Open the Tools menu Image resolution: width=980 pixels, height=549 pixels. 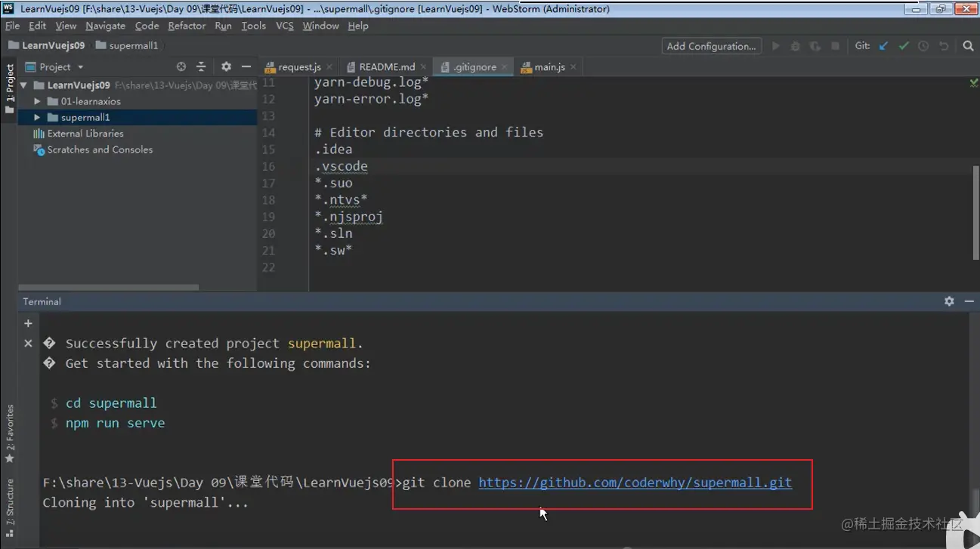click(253, 26)
